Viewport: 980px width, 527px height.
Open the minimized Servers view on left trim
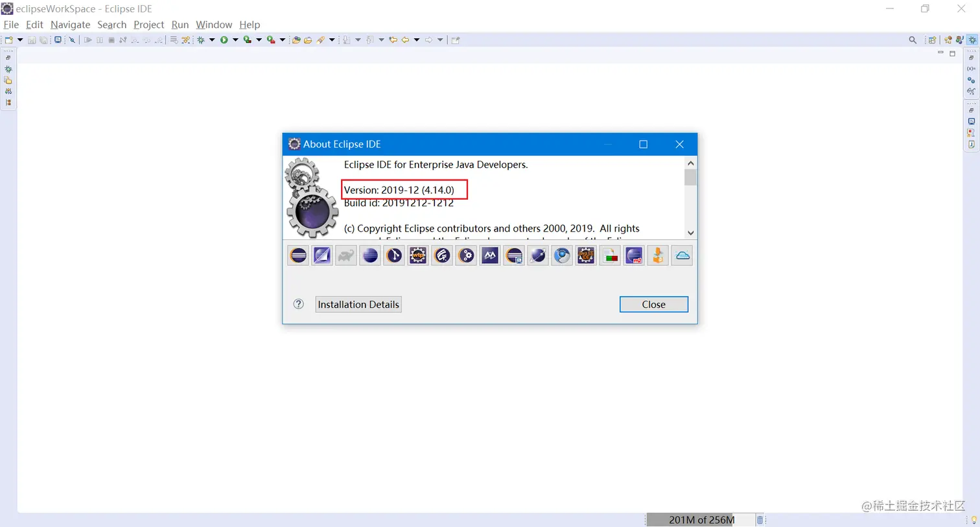coord(8,91)
